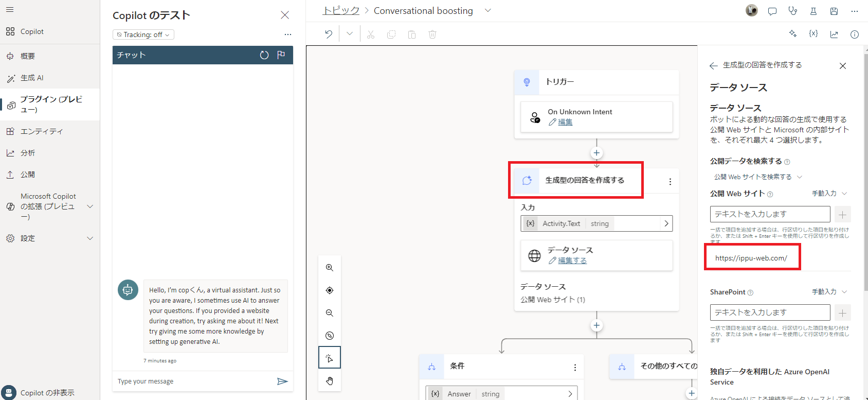Restart the chat conversation with refresh icon
Image resolution: width=868 pixels, height=400 pixels.
264,55
